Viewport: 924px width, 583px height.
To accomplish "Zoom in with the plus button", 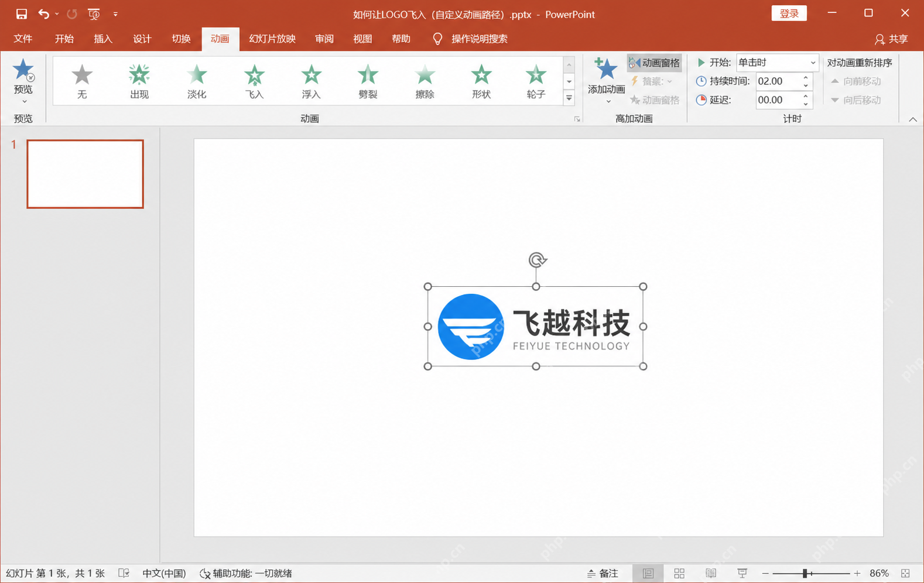I will pos(857,574).
